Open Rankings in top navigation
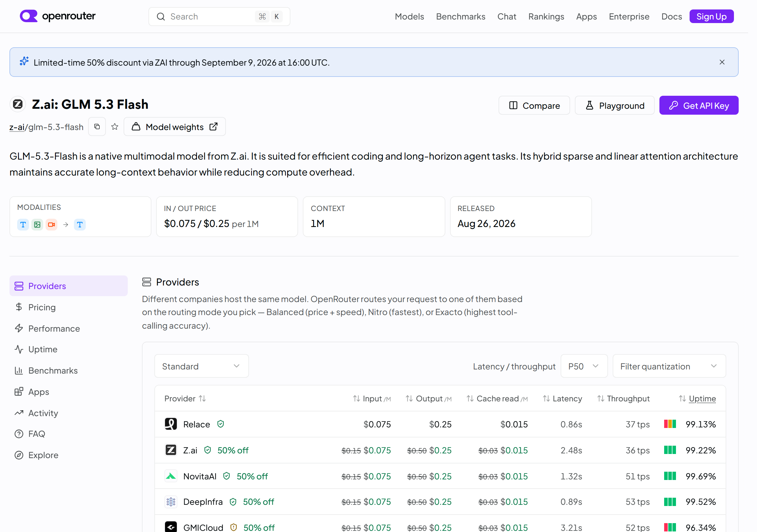The width and height of the screenshot is (757, 532). click(546, 17)
